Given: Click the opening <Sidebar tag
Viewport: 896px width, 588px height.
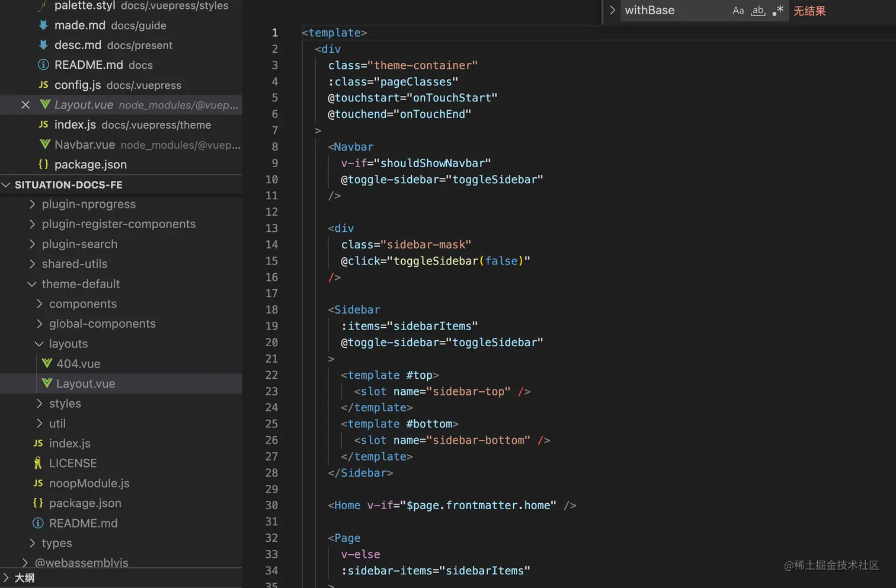Looking at the screenshot, I should pos(354,309).
